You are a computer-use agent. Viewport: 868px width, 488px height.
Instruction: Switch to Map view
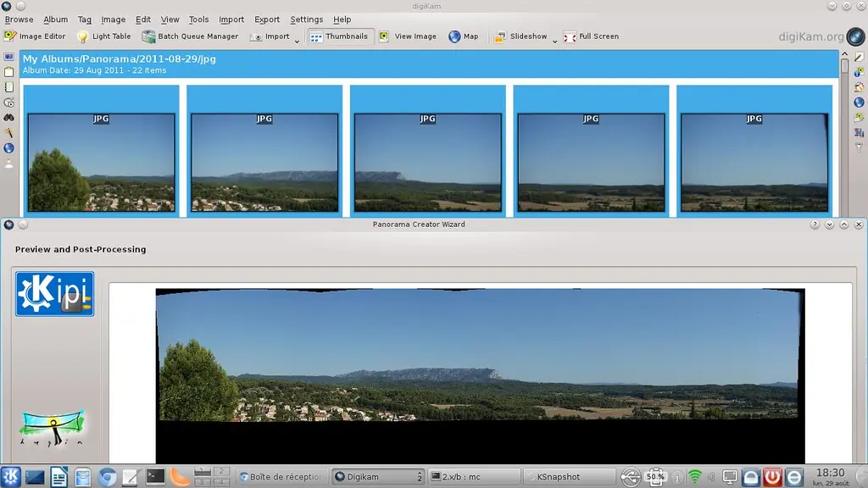(463, 36)
